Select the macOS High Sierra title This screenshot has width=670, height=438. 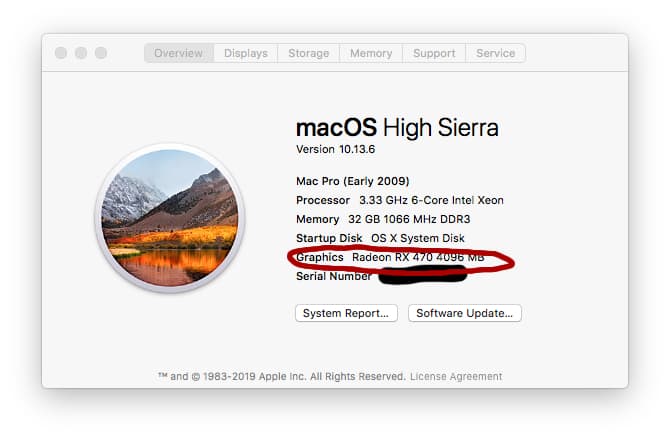[397, 127]
